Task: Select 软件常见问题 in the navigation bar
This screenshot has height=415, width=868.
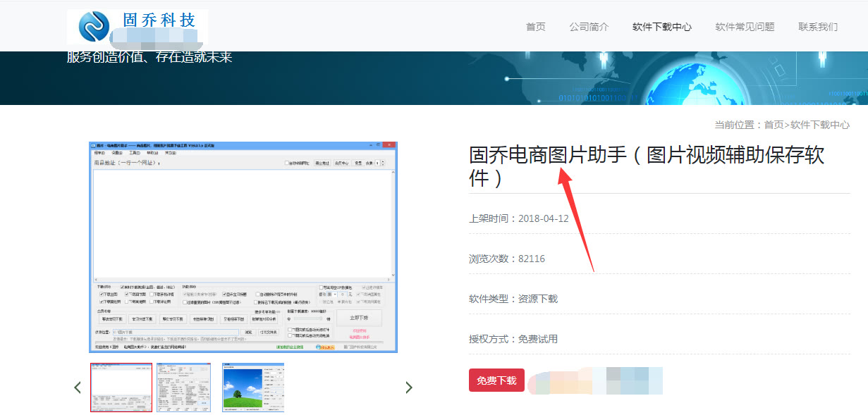Action: pyautogui.click(x=744, y=26)
